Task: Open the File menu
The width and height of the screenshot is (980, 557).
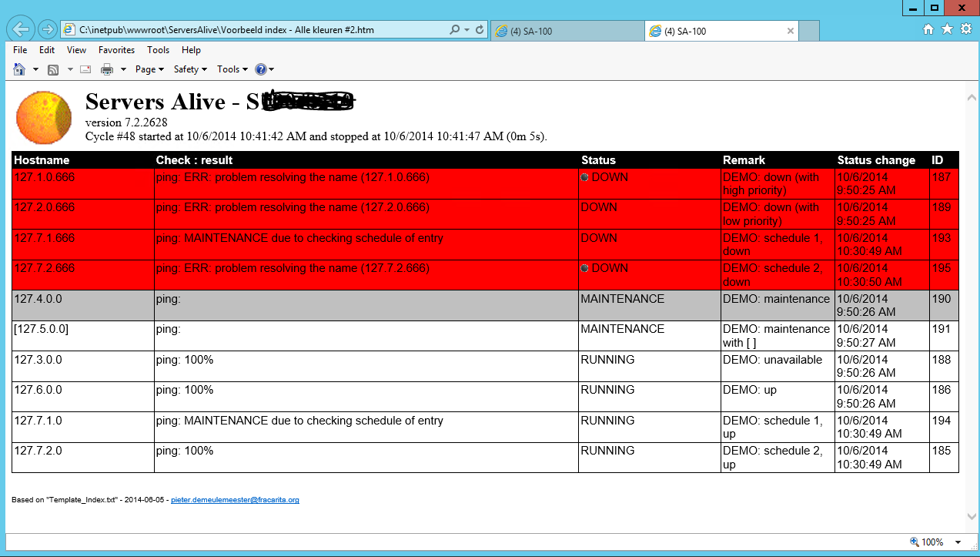Action: (x=20, y=50)
